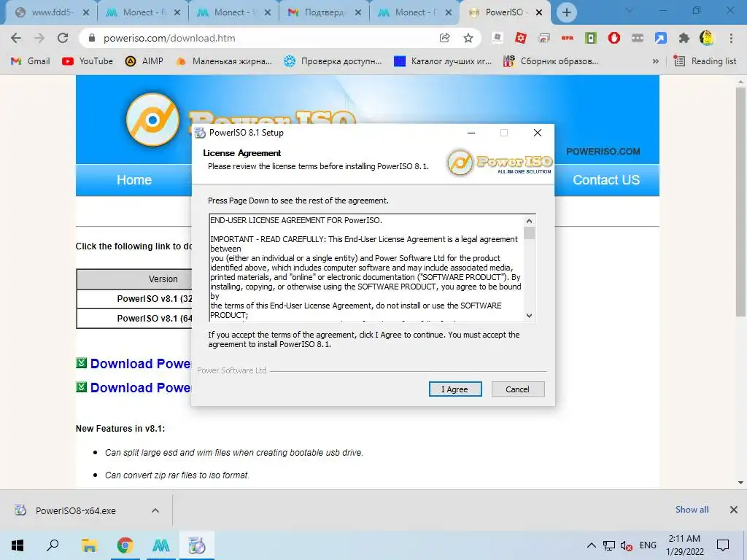
Task: Open the Reading list
Action: coord(705,61)
